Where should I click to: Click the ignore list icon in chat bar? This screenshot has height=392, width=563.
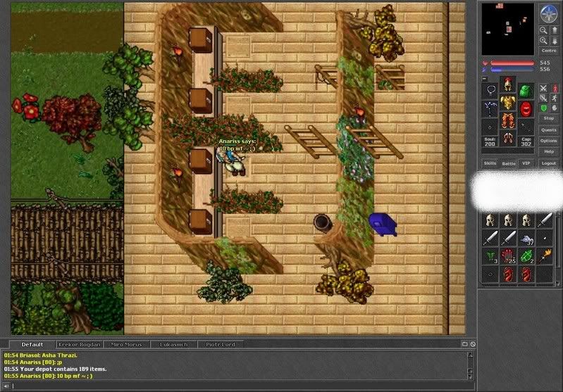coord(473,344)
